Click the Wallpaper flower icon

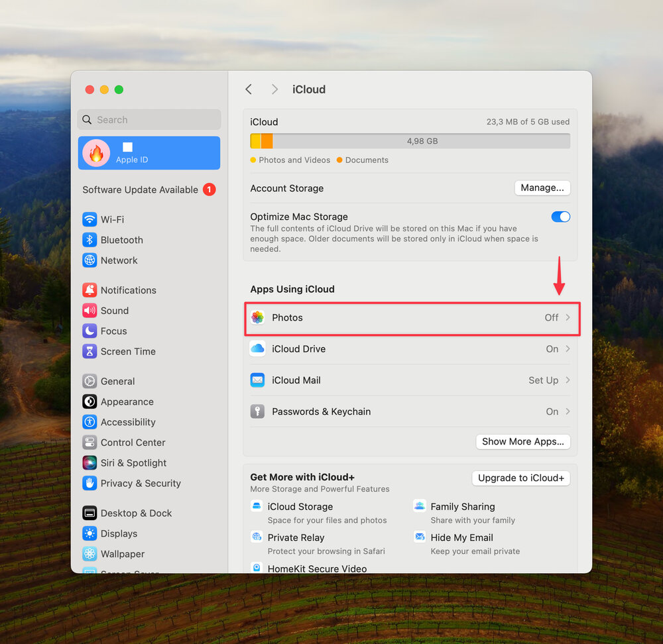pos(90,554)
